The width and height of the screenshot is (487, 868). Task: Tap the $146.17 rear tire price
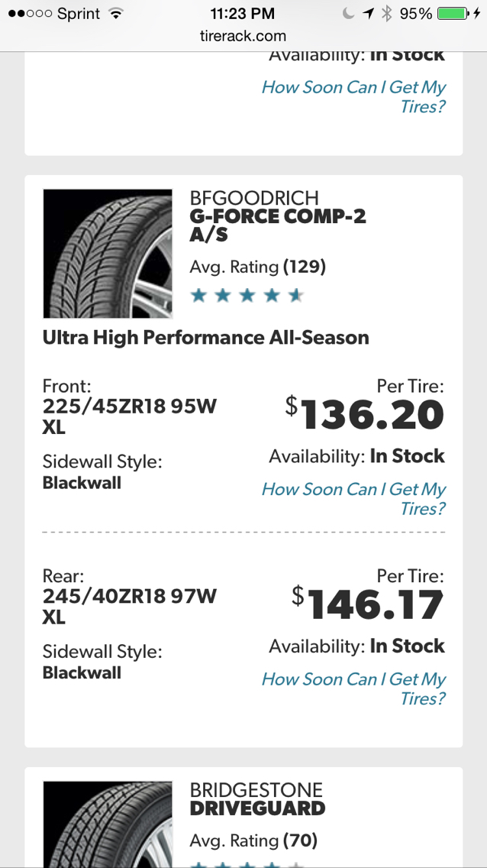pyautogui.click(x=368, y=604)
